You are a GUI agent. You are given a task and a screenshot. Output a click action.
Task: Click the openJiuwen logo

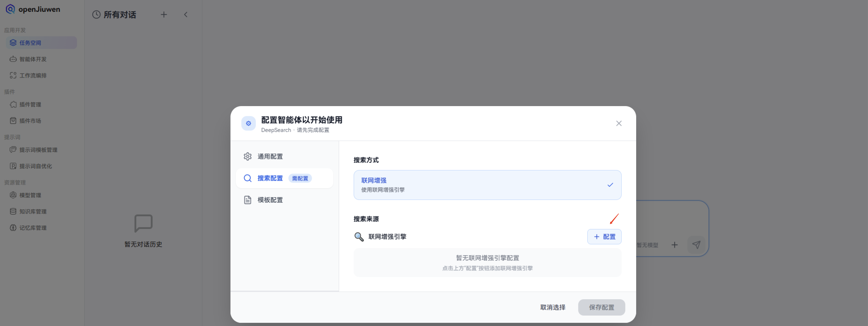pos(33,9)
